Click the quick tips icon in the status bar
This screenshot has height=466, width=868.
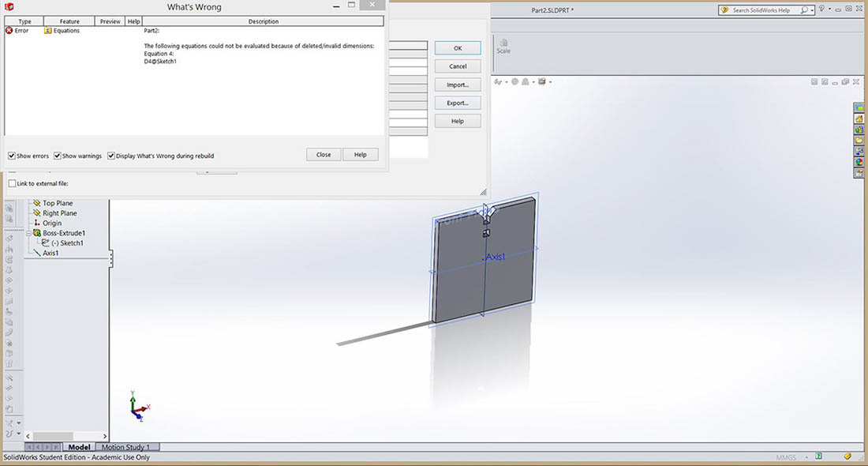(x=819, y=457)
